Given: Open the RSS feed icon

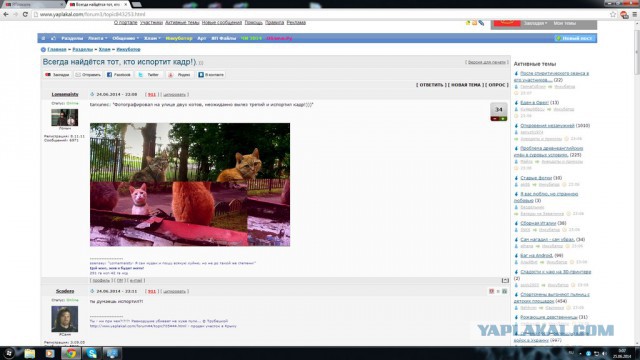Looking at the screenshot, I should point(474,23).
